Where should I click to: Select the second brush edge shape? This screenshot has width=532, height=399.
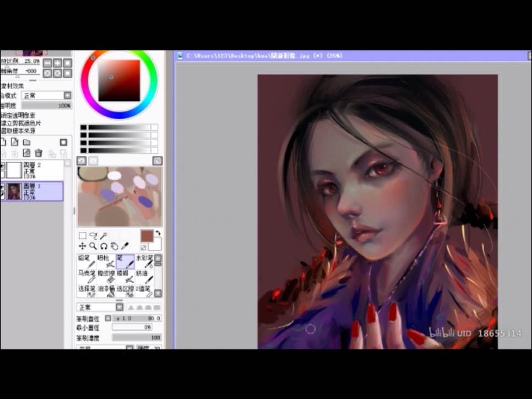(139, 308)
